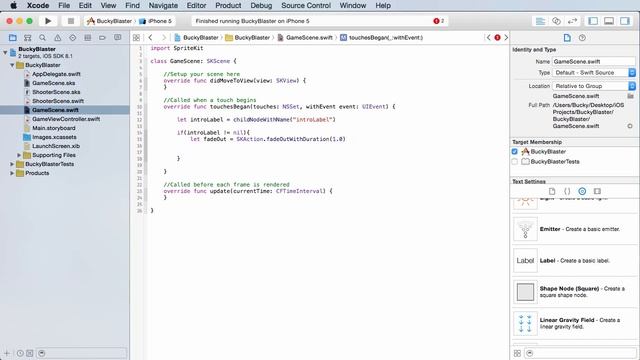Select AppDelegate.swift in the navigator
Viewport: 640px width, 360px height.
pos(56,74)
